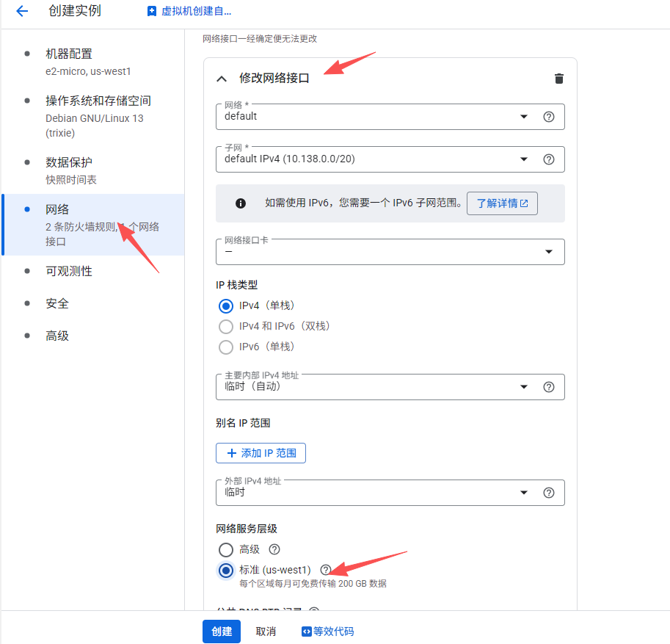Go to 机器配置 section in sidebar
The image size is (670, 644).
(69, 54)
